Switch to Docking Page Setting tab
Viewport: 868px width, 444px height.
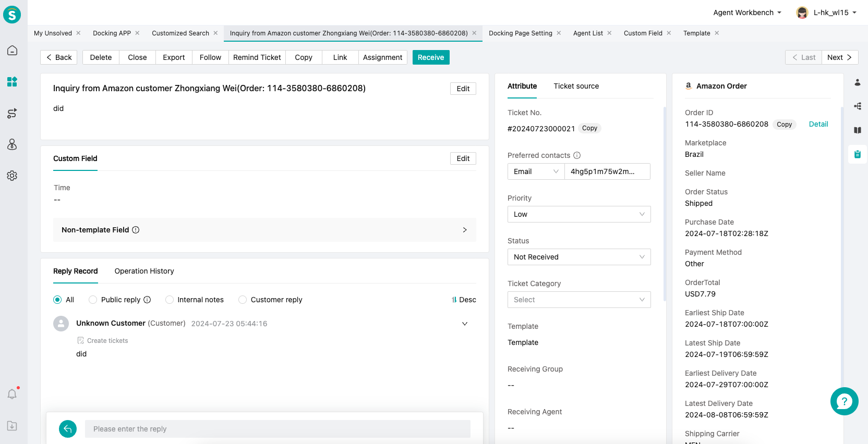coord(520,33)
